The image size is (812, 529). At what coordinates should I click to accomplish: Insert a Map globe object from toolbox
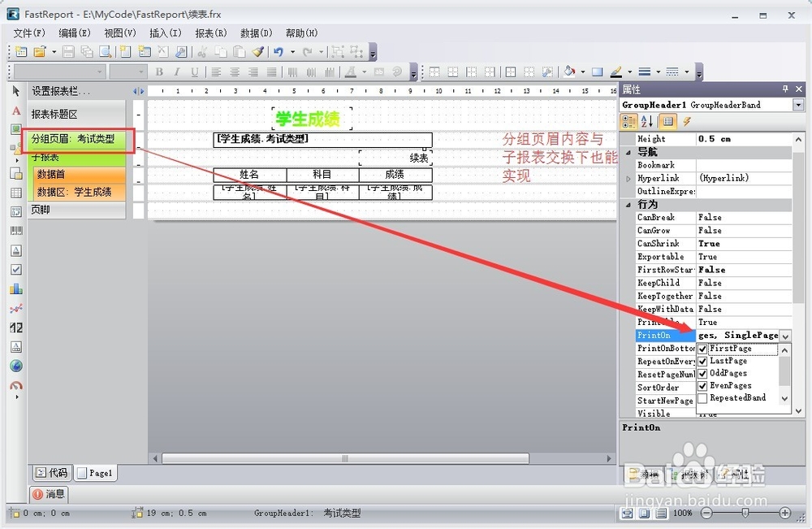pos(16,366)
